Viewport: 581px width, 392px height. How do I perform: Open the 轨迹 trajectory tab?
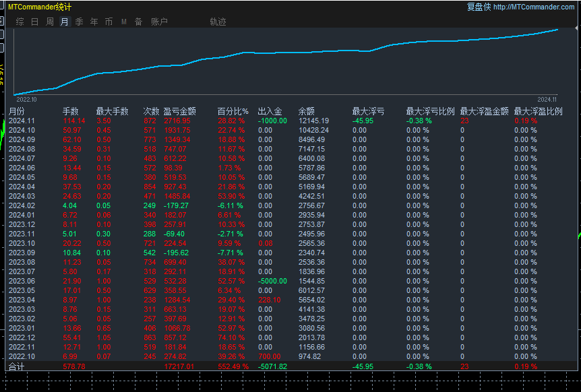click(218, 22)
